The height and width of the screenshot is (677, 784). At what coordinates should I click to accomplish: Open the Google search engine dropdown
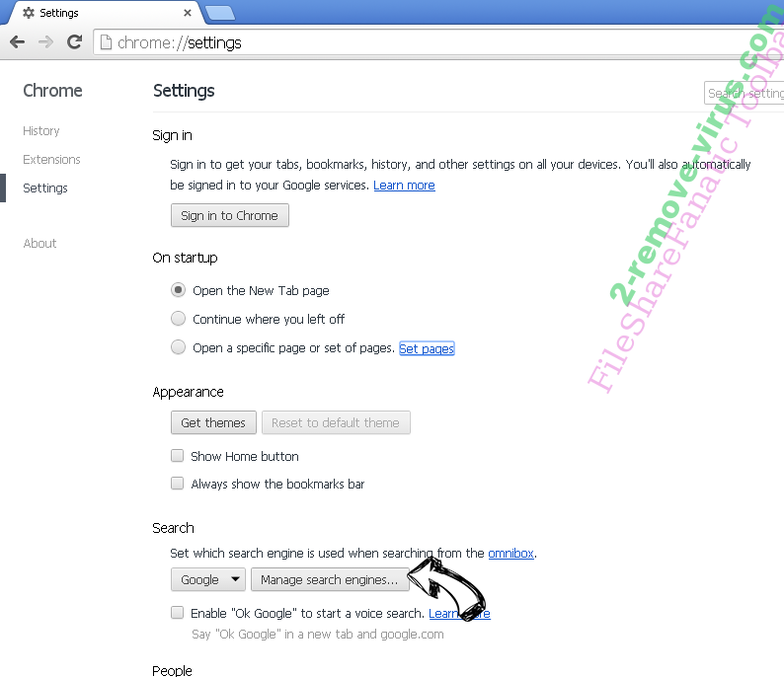click(208, 579)
